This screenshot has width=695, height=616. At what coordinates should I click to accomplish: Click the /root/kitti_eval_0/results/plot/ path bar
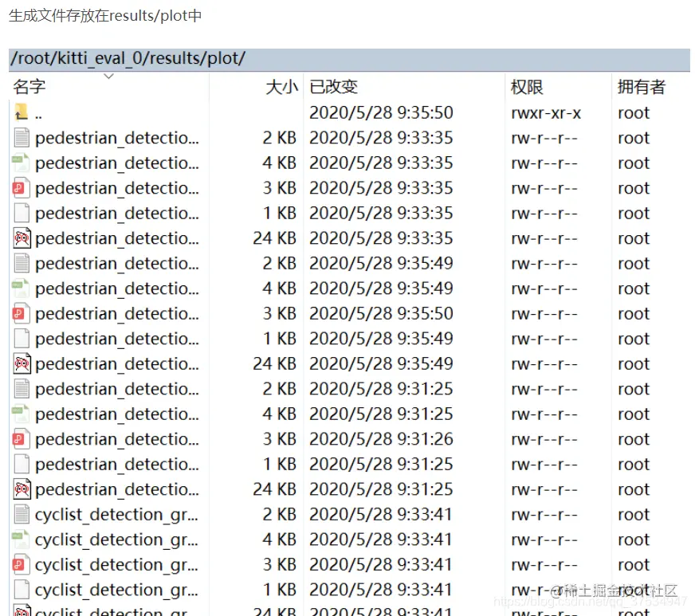pyautogui.click(x=349, y=58)
